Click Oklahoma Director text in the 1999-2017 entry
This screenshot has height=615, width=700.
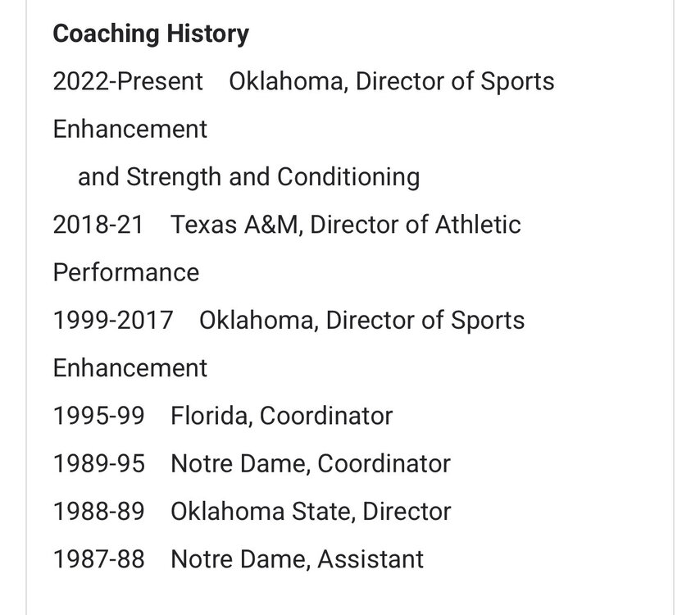click(x=362, y=320)
